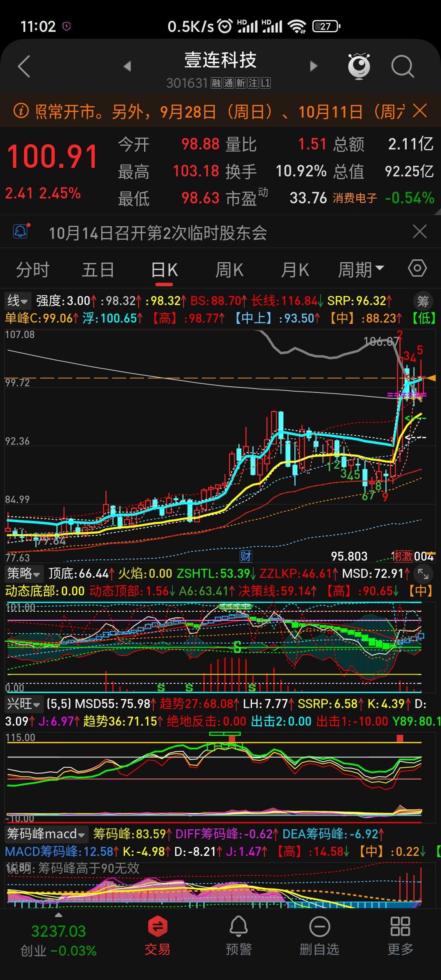Tap the 最高 103.18 value
Image resolution: width=441 pixels, height=980 pixels.
tap(196, 171)
